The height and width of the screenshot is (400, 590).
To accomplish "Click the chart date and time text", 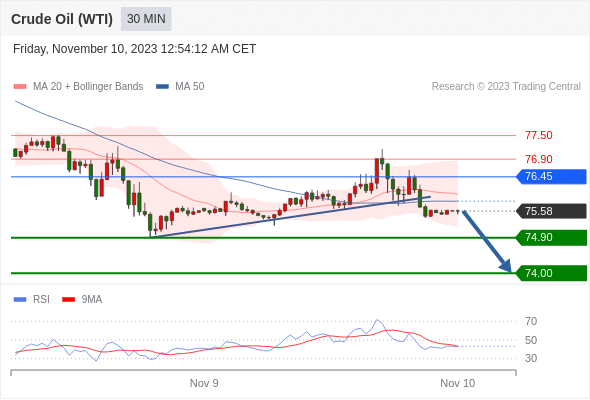I will [x=134, y=49].
